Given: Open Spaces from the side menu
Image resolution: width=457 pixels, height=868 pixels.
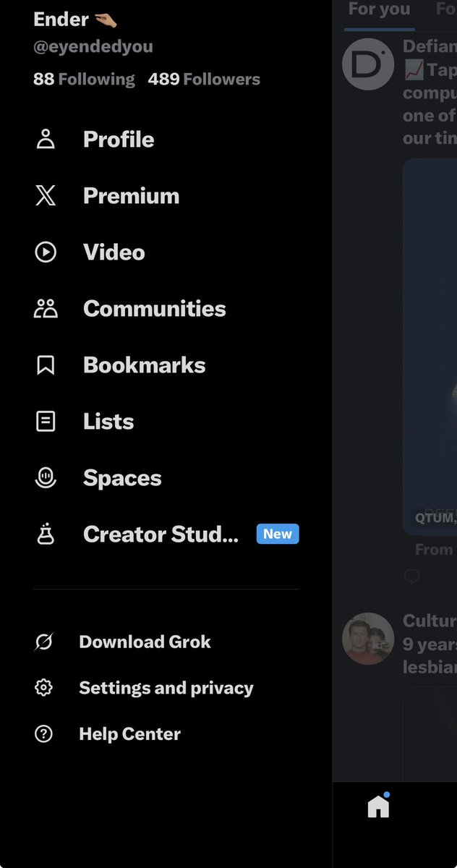Looking at the screenshot, I should tap(122, 477).
